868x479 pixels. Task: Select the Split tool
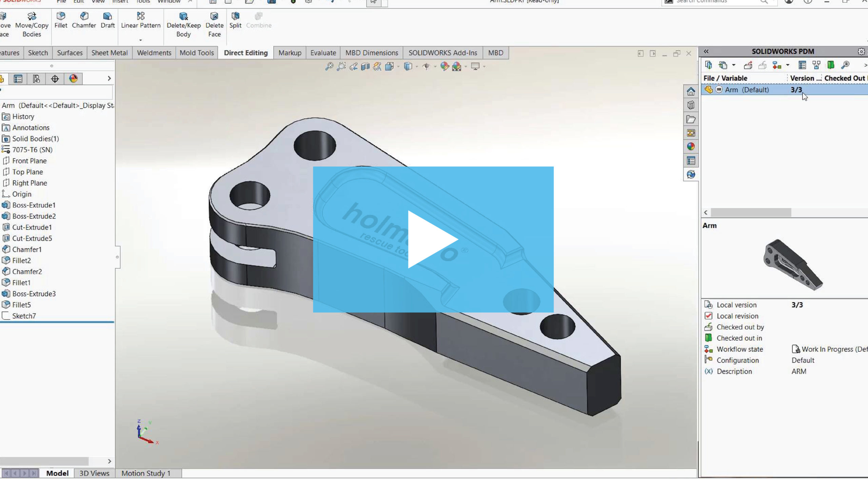(235, 20)
